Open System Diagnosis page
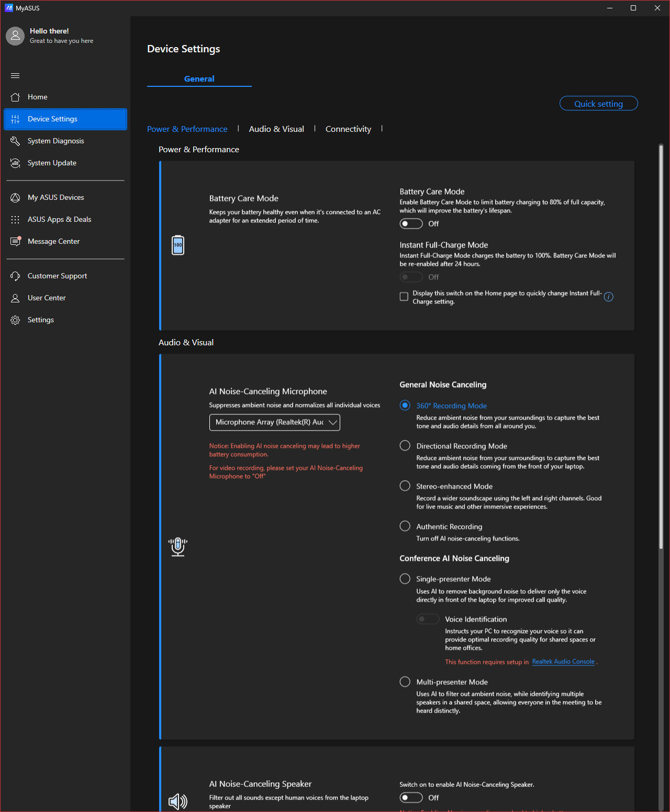Image resolution: width=670 pixels, height=812 pixels. coord(65,141)
